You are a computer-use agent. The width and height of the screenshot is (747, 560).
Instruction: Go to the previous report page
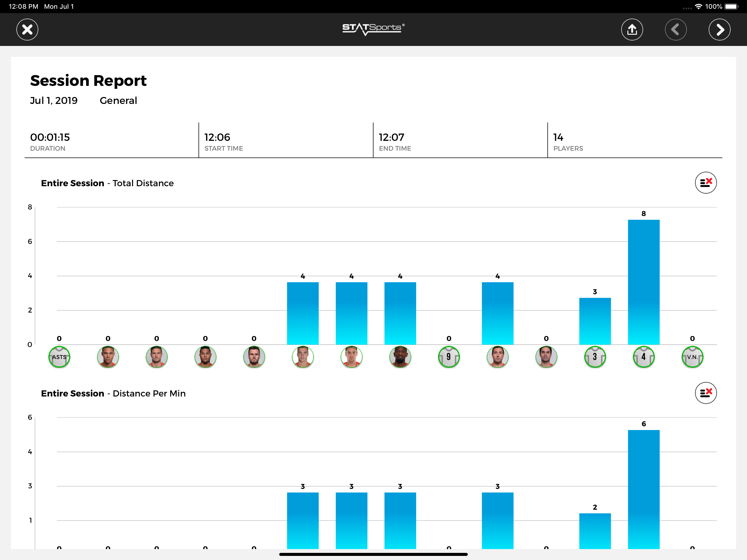click(x=675, y=30)
